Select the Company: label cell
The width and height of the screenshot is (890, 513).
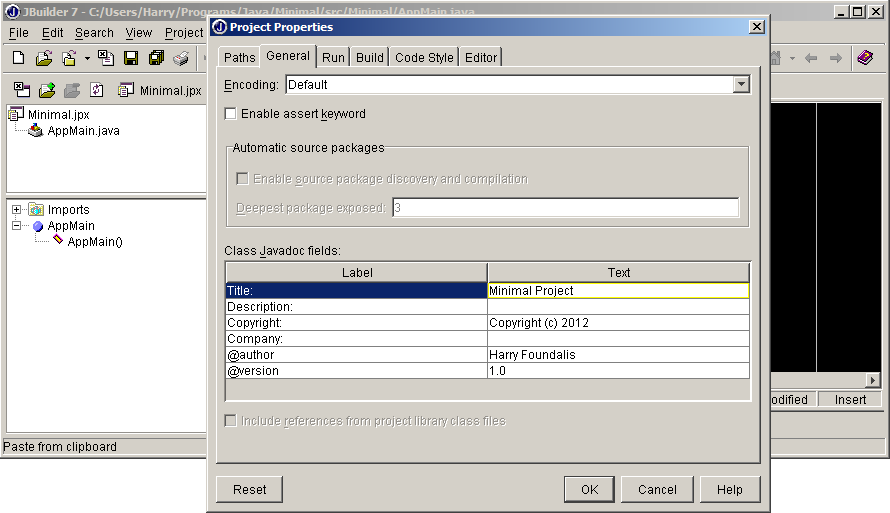356,339
